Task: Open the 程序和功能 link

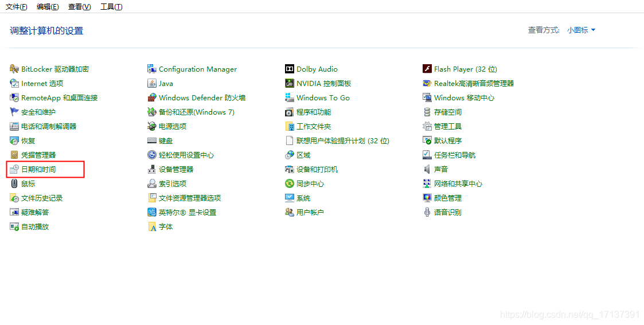Action: [314, 112]
